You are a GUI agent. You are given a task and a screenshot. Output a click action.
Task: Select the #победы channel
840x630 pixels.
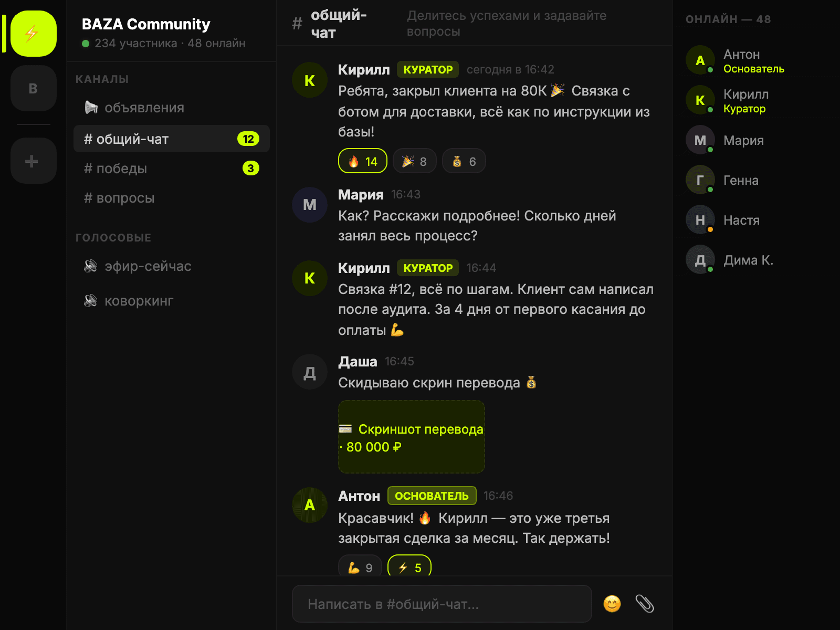(x=172, y=169)
